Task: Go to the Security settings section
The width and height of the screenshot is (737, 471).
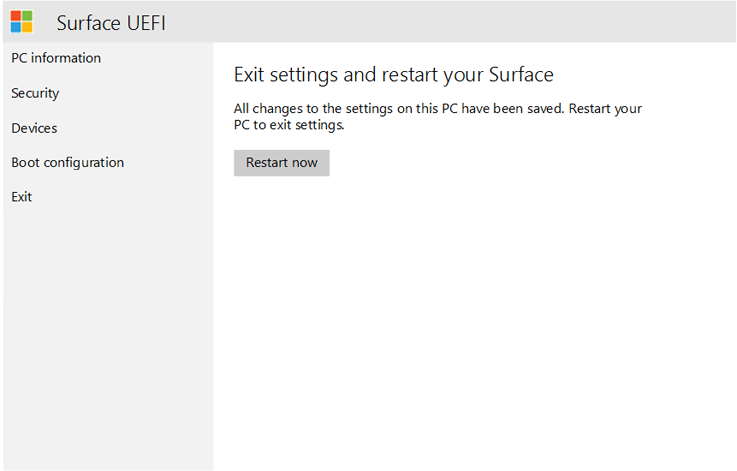Action: [x=35, y=93]
